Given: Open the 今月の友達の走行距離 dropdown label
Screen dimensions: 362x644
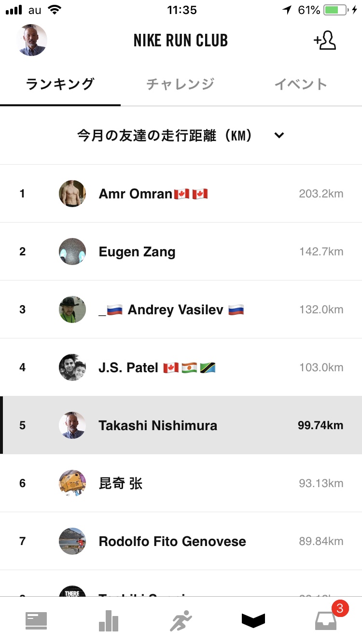Looking at the screenshot, I should (165, 136).
